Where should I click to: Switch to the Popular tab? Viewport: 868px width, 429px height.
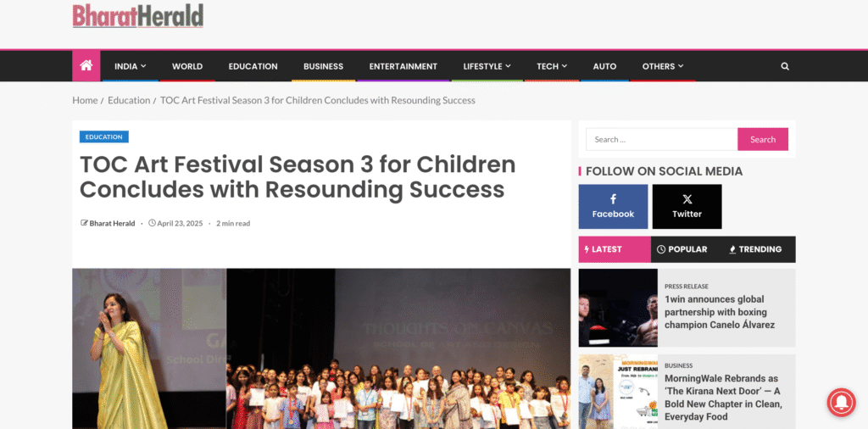point(682,249)
